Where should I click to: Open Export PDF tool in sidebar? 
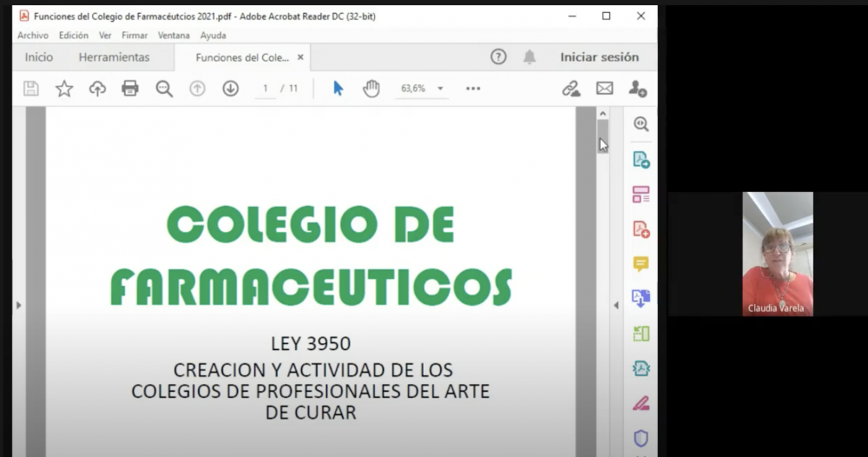click(641, 160)
